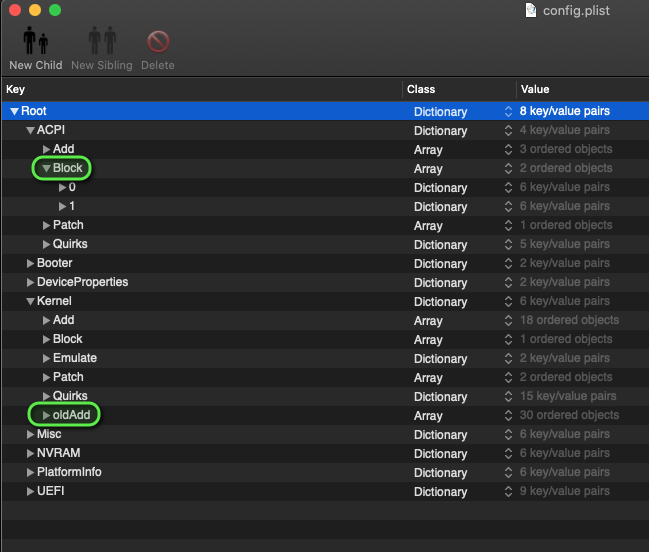Image resolution: width=649 pixels, height=552 pixels.
Task: Select the PlatformInfo key label
Action: (69, 472)
